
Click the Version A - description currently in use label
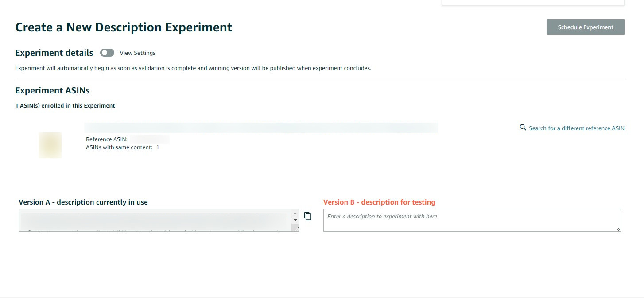tap(83, 202)
